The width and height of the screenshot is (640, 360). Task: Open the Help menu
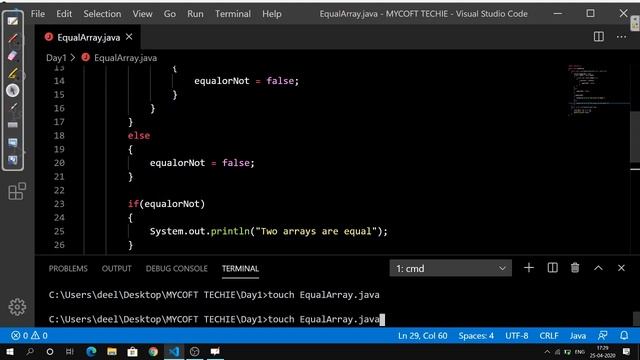pyautogui.click(x=271, y=14)
